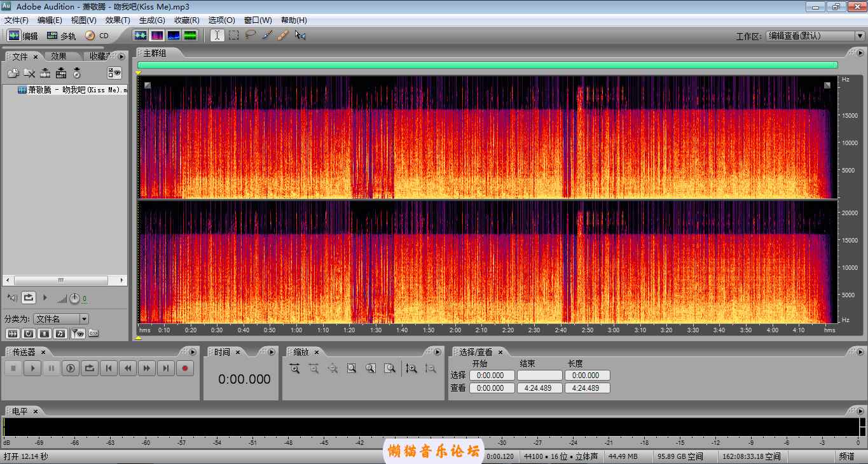Image resolution: width=868 pixels, height=464 pixels.
Task: Click the Rewind transport button
Action: point(128,368)
